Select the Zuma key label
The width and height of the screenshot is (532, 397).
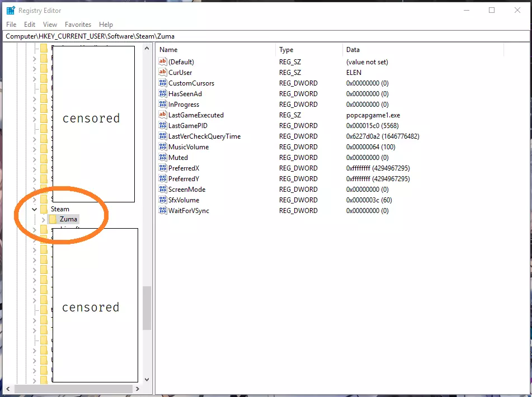[69, 219]
